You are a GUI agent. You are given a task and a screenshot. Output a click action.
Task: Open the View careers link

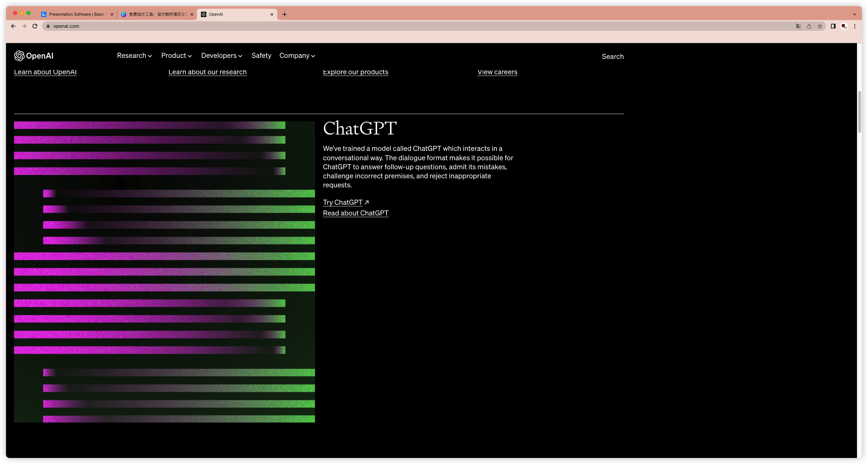click(497, 72)
